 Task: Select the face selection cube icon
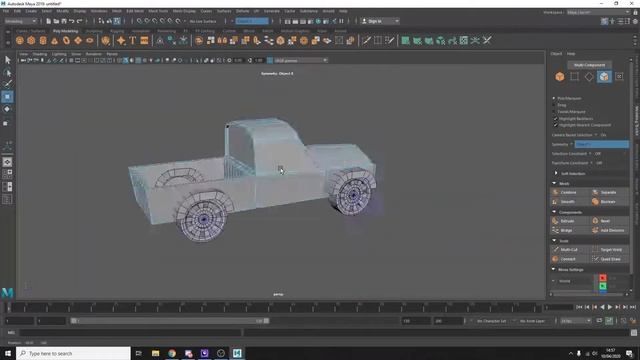click(604, 76)
